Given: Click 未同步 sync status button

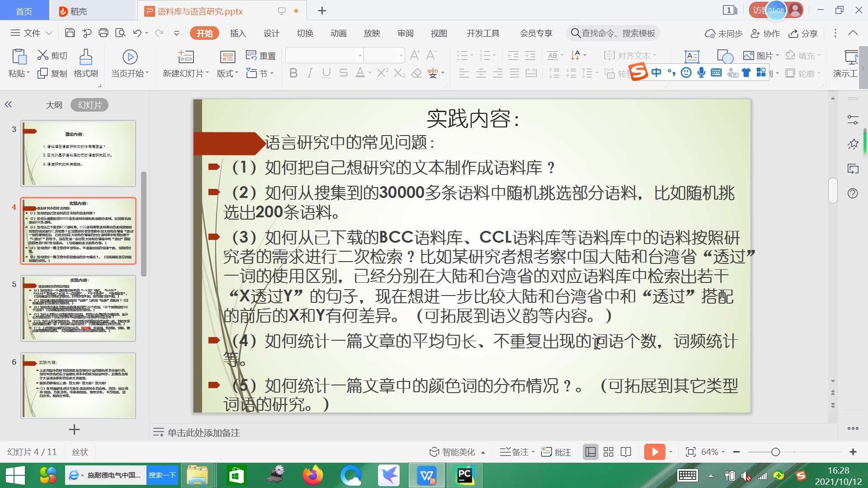Looking at the screenshot, I should tap(723, 33).
